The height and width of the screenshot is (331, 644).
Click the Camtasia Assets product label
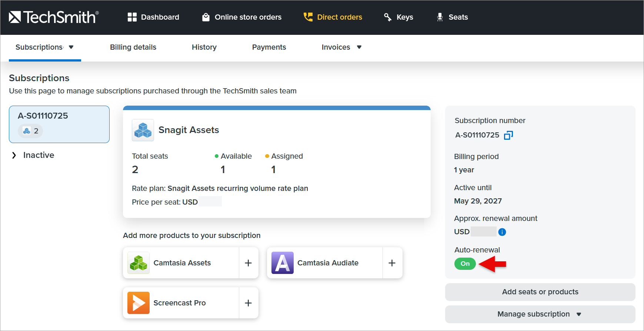182,263
